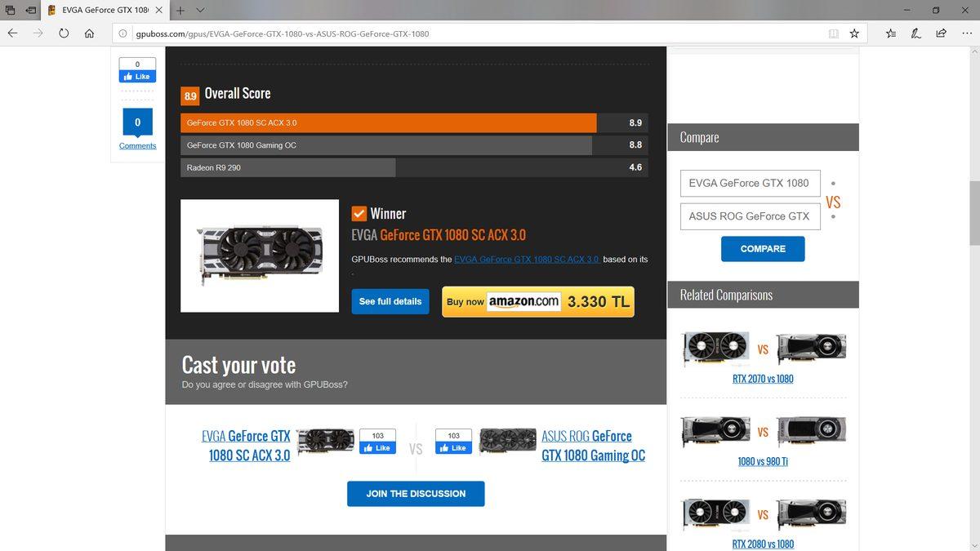
Task: Click the orange GTX 1080 SC ACX score bar
Action: coord(388,122)
